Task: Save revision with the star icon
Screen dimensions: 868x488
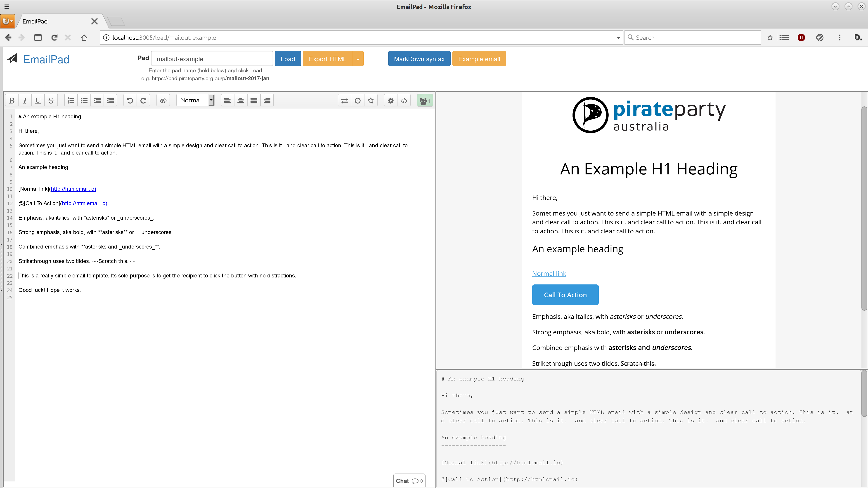Action: click(371, 100)
